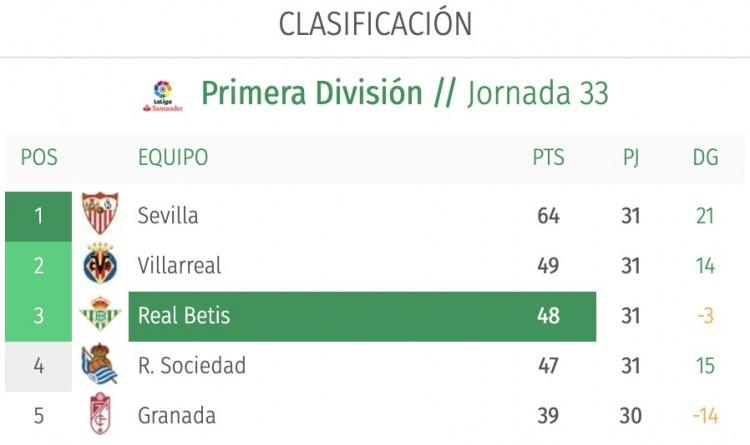The image size is (750, 445).
Task: Click position 1 green badge
Action: [39, 215]
